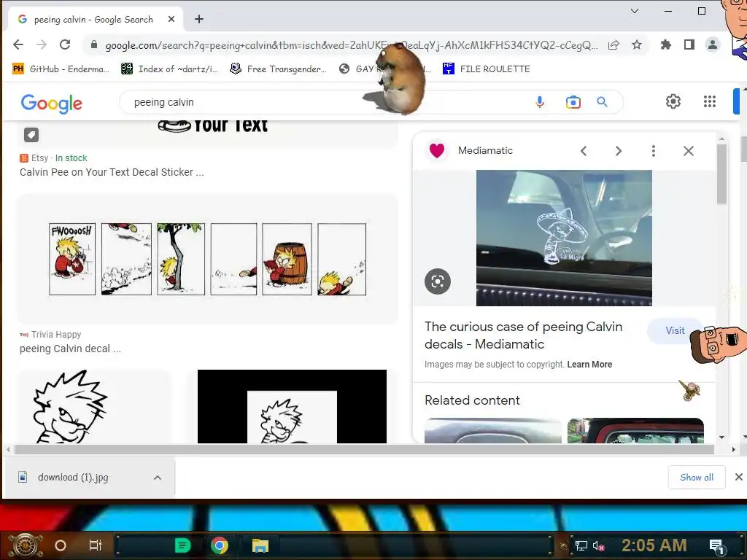This screenshot has width=747, height=560.
Task: Open the red truck related content thumbnail
Action: 635,430
